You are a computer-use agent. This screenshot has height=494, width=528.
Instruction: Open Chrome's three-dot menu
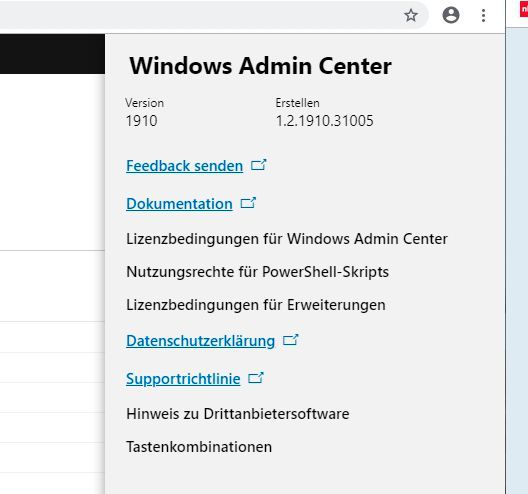tap(483, 15)
